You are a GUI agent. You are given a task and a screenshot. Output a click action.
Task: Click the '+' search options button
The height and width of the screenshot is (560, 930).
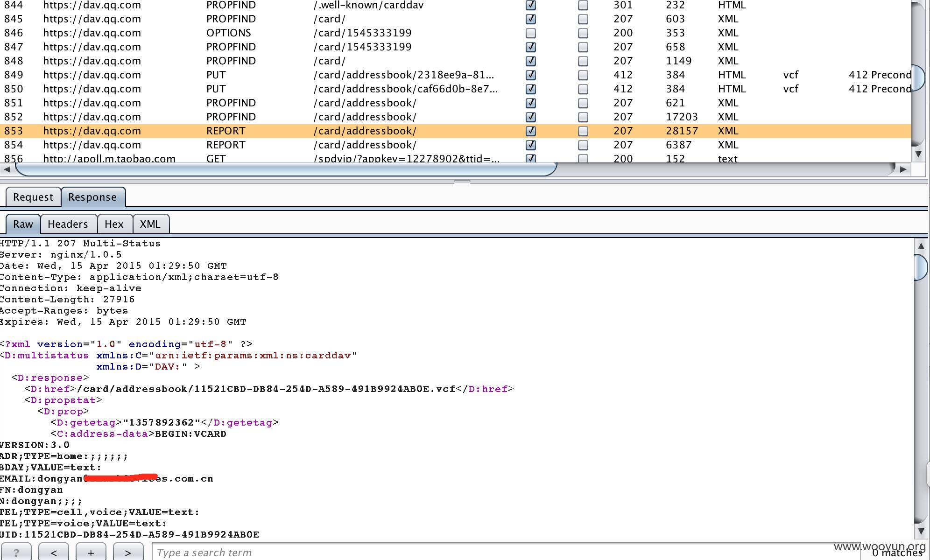pyautogui.click(x=91, y=553)
